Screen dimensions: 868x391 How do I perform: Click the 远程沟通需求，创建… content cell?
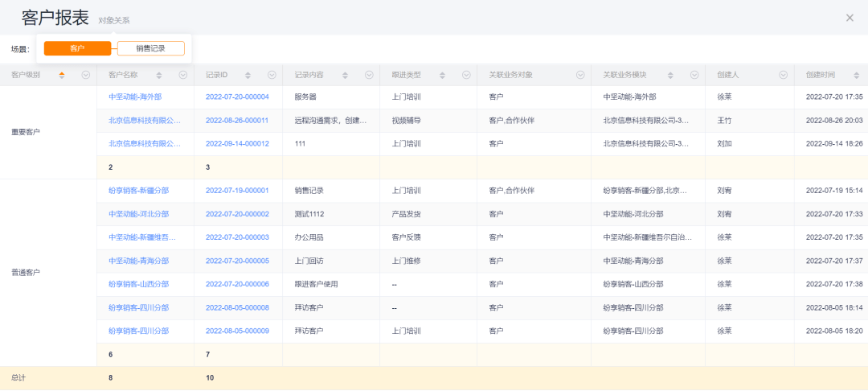(331, 120)
